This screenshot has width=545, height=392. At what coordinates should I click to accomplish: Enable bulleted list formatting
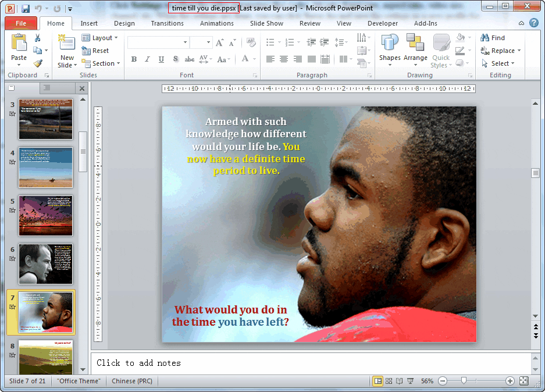coord(269,42)
